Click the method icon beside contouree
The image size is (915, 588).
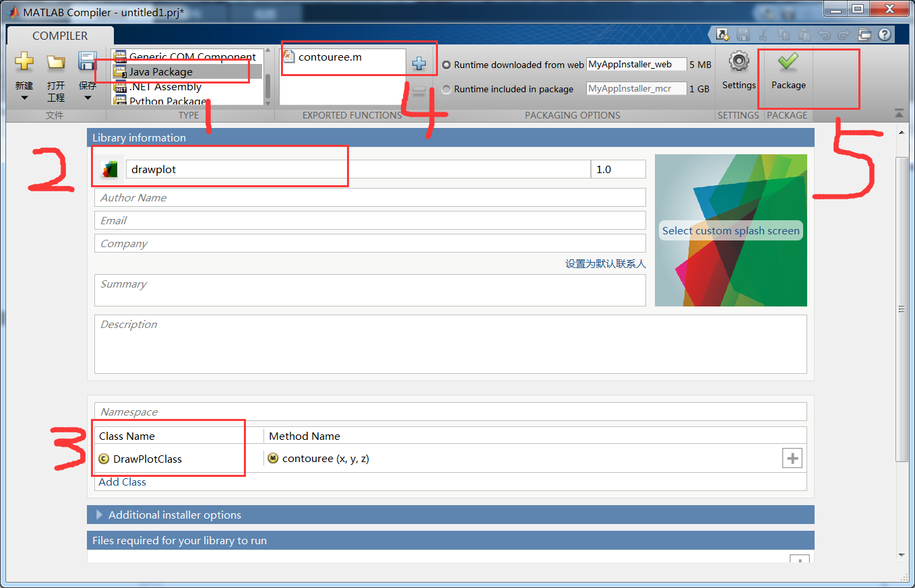coord(273,459)
